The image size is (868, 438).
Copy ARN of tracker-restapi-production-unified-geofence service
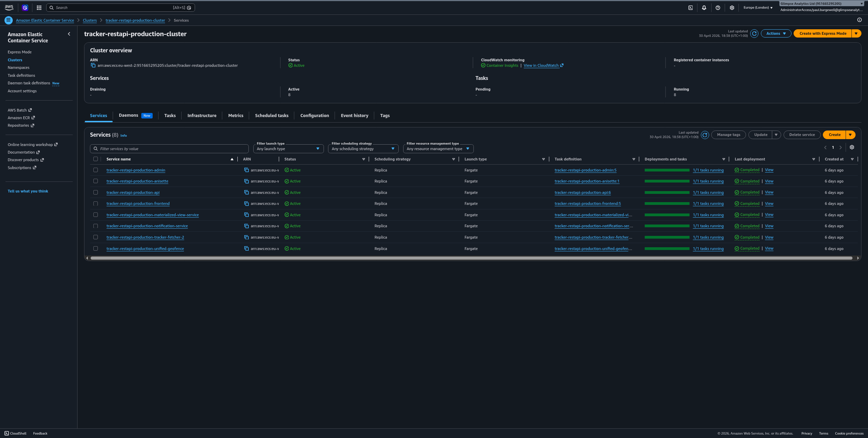point(246,249)
